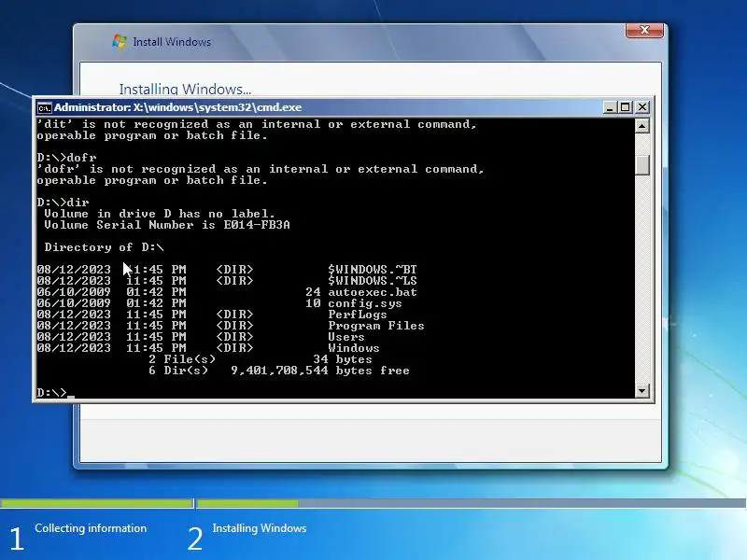
Task: Click the cmd scrollbar down arrow
Action: (642, 391)
